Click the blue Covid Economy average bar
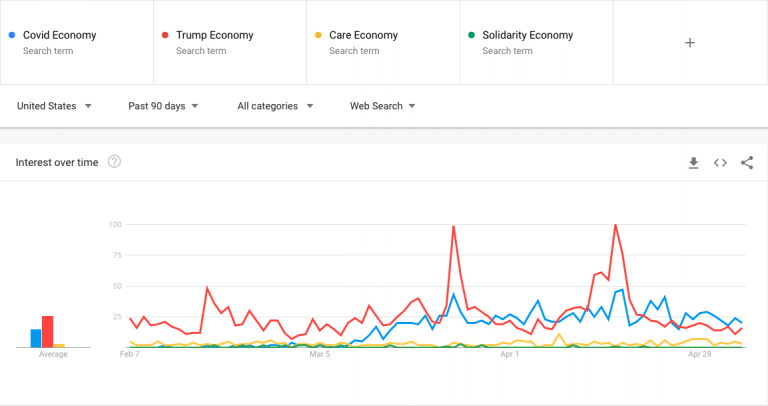This screenshot has width=768, height=406. [36, 337]
